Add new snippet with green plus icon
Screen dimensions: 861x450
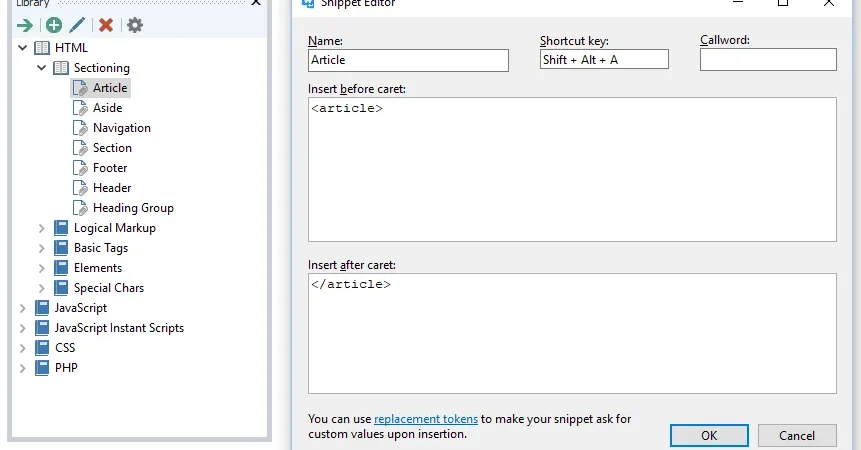point(54,25)
